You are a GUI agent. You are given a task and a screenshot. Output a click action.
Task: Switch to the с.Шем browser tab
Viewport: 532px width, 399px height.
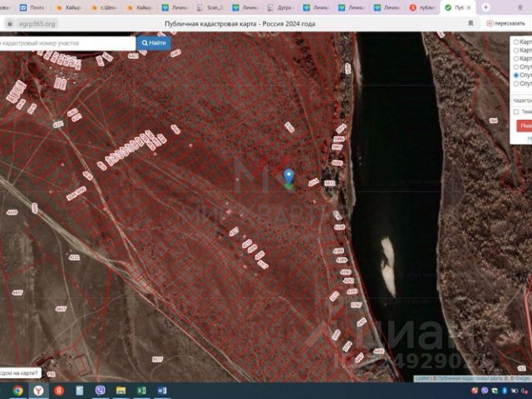pos(104,7)
